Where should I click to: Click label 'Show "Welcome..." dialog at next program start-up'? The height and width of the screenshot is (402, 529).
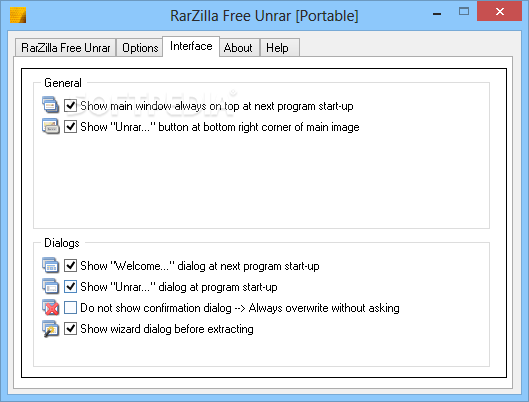[x=200, y=266]
